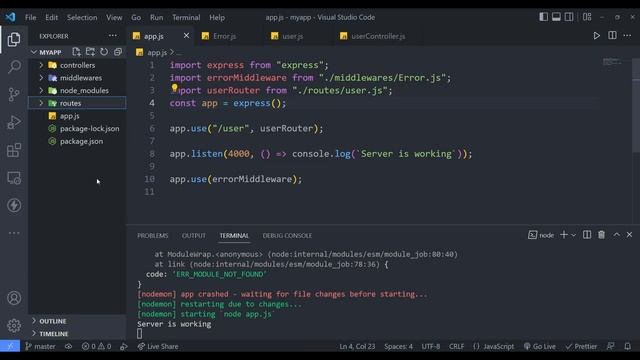Click the master branch in status bar
The height and width of the screenshot is (360, 640).
(40, 346)
